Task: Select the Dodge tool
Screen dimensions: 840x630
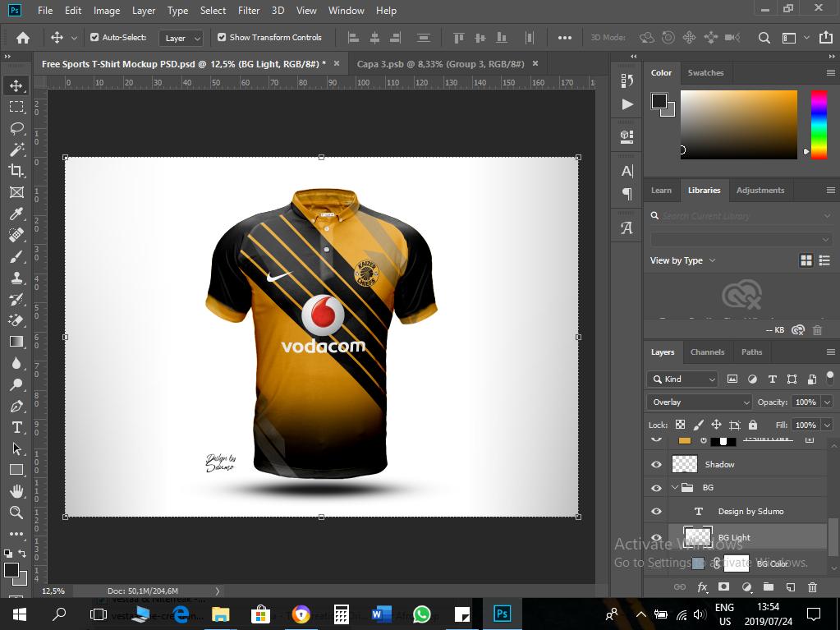Action: (x=16, y=384)
